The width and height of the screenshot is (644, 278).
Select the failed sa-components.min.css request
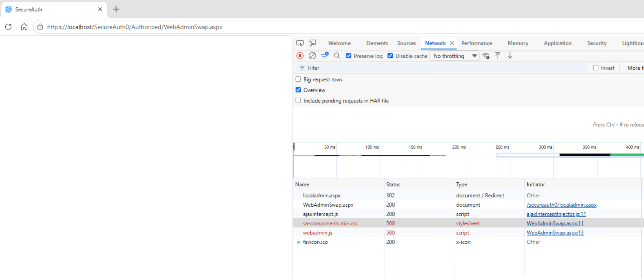330,223
